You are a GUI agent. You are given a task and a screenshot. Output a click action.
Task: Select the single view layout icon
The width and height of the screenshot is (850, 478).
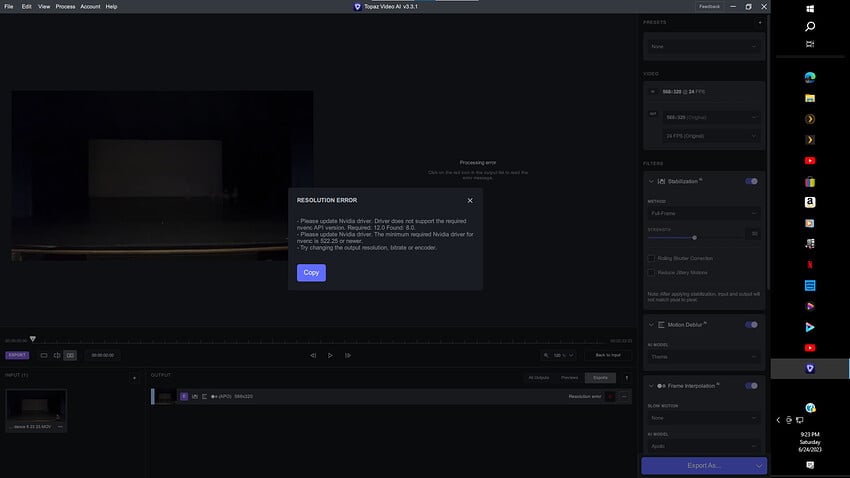click(44, 355)
